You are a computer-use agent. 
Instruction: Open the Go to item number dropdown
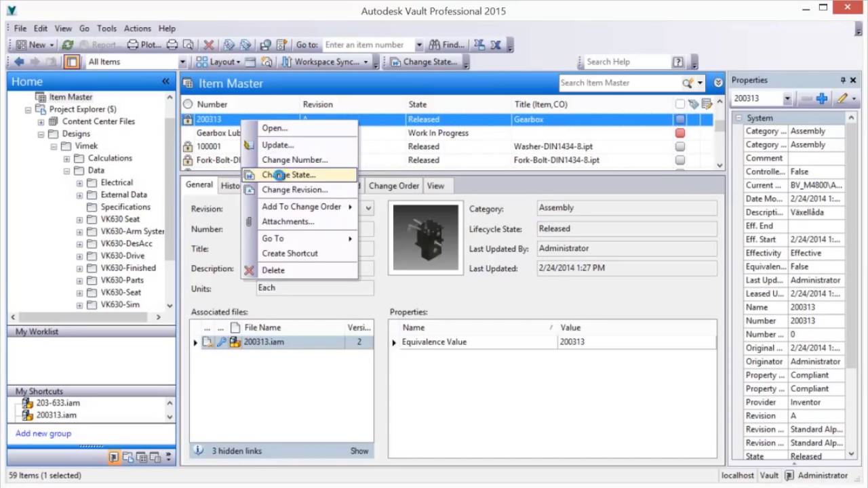click(x=419, y=45)
